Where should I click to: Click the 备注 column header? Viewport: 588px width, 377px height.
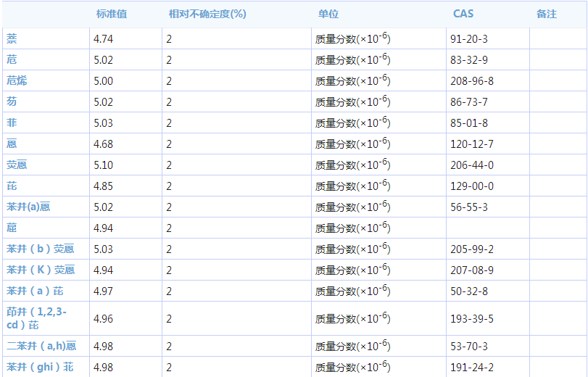click(546, 14)
